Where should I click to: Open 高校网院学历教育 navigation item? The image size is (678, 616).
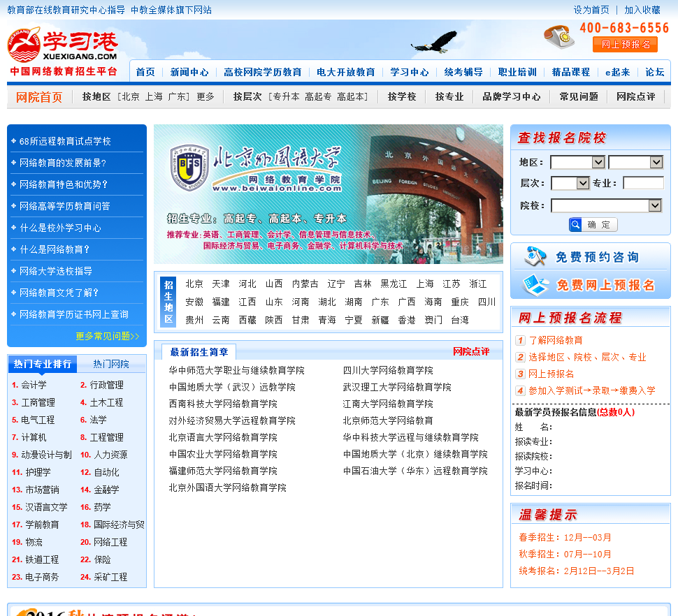(x=263, y=72)
